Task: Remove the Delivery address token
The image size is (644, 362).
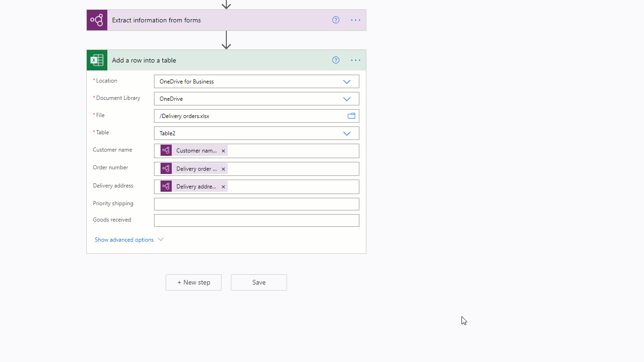Action: pos(223,186)
